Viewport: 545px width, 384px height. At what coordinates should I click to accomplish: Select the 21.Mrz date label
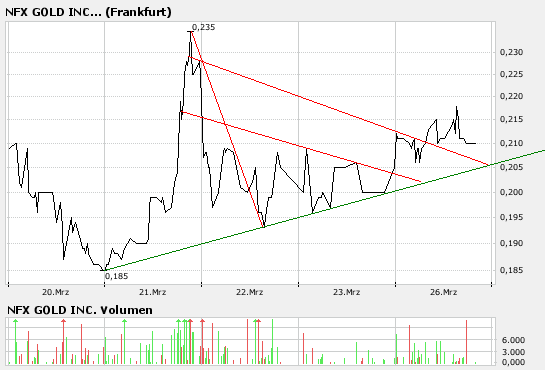[x=153, y=292]
